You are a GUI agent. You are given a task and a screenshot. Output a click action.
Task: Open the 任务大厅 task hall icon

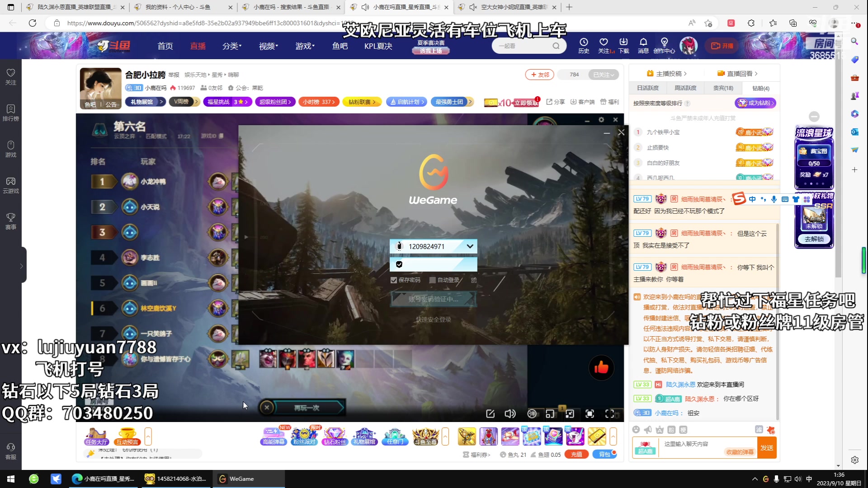click(96, 436)
